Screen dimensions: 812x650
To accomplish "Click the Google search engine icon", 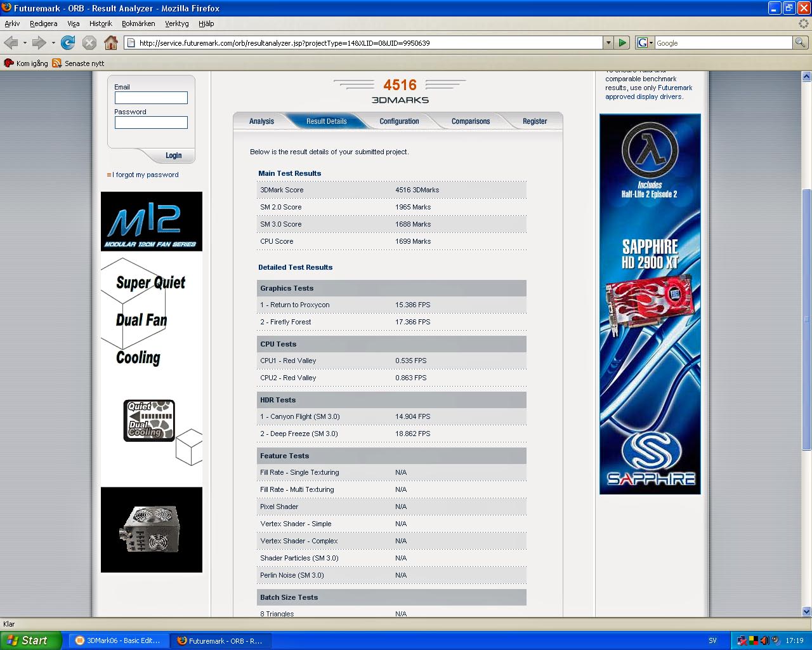I will (643, 43).
